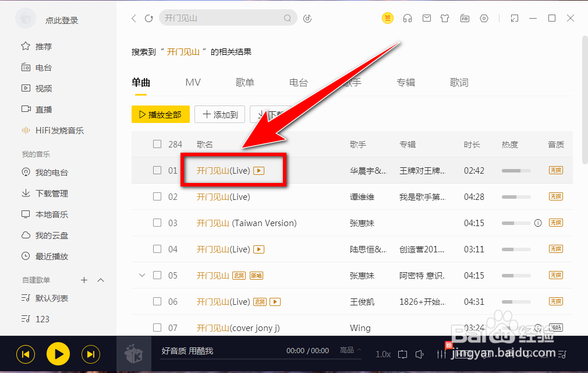This screenshot has width=588, height=373.
Task: Switch to the 歌单 tab
Action: (245, 83)
